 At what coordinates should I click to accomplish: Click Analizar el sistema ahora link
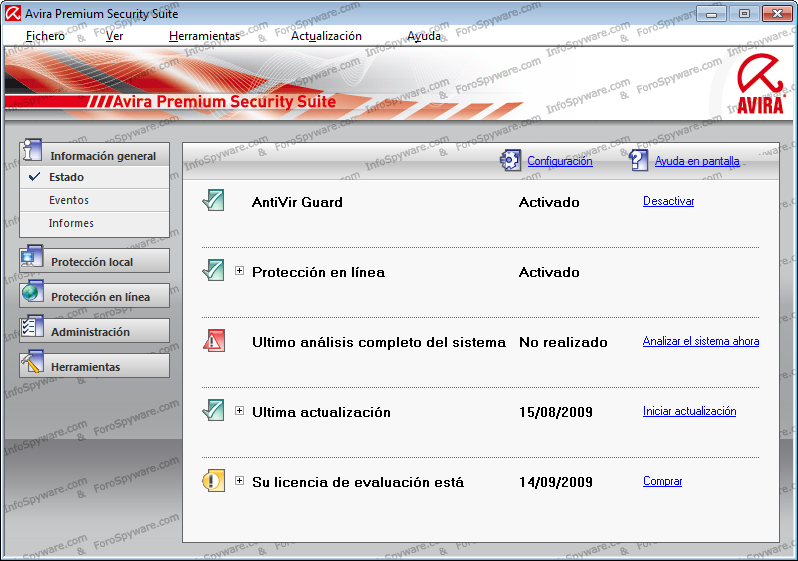[x=701, y=341]
